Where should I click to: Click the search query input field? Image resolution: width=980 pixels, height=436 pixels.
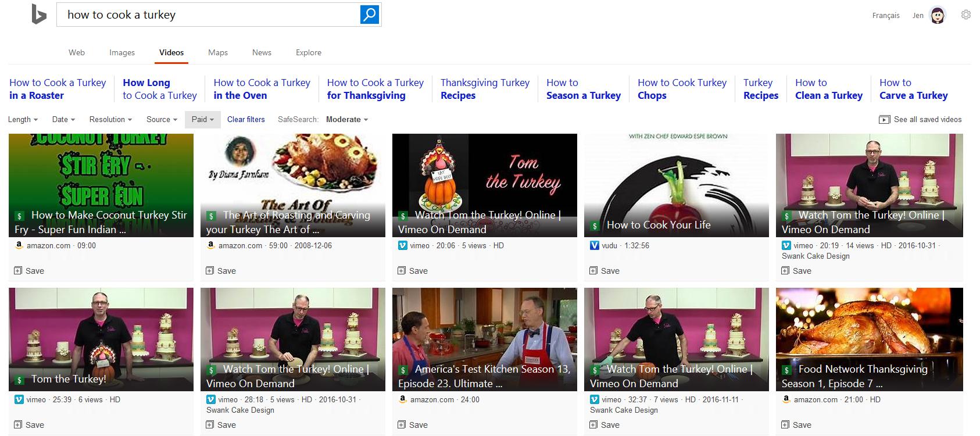point(209,15)
